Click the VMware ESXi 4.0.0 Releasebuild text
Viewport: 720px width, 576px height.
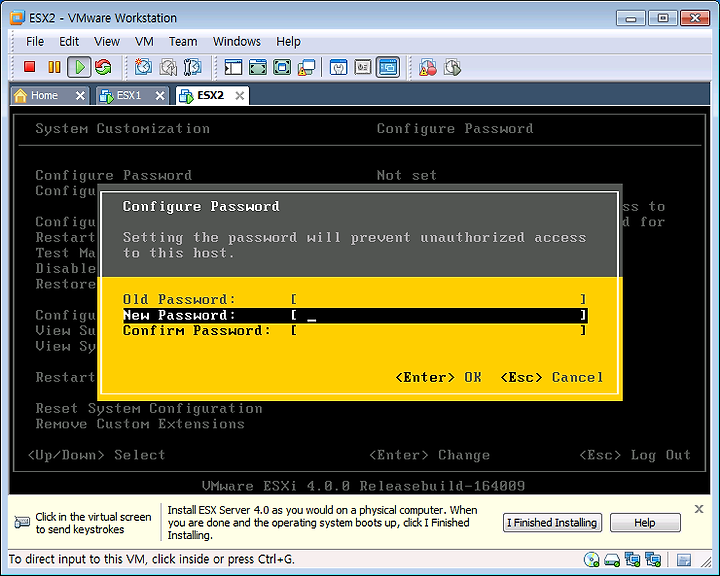[363, 486]
